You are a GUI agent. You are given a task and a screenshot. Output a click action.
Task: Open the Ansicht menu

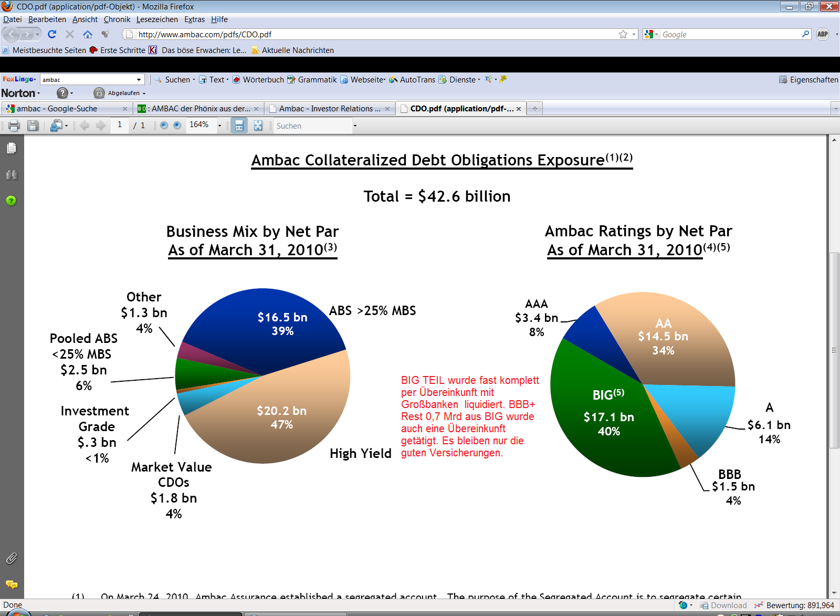[85, 19]
